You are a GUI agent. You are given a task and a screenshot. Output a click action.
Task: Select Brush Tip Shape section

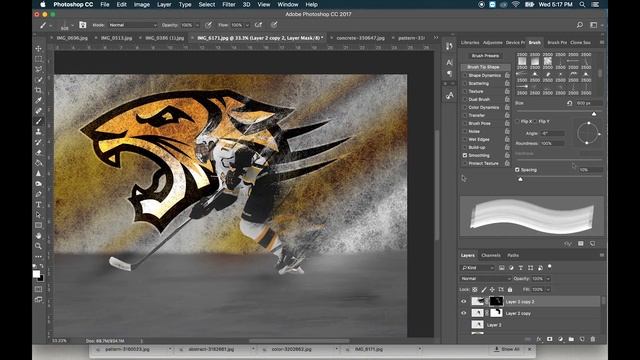click(485, 67)
